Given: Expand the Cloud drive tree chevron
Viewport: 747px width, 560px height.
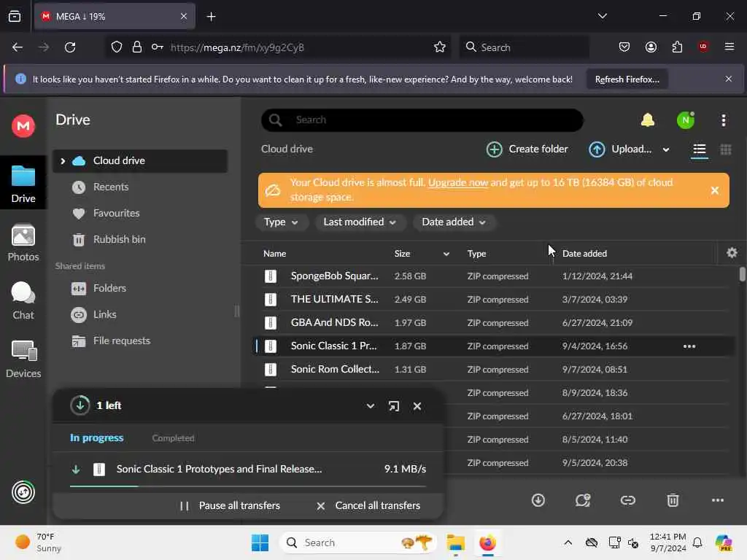Looking at the screenshot, I should [63, 161].
